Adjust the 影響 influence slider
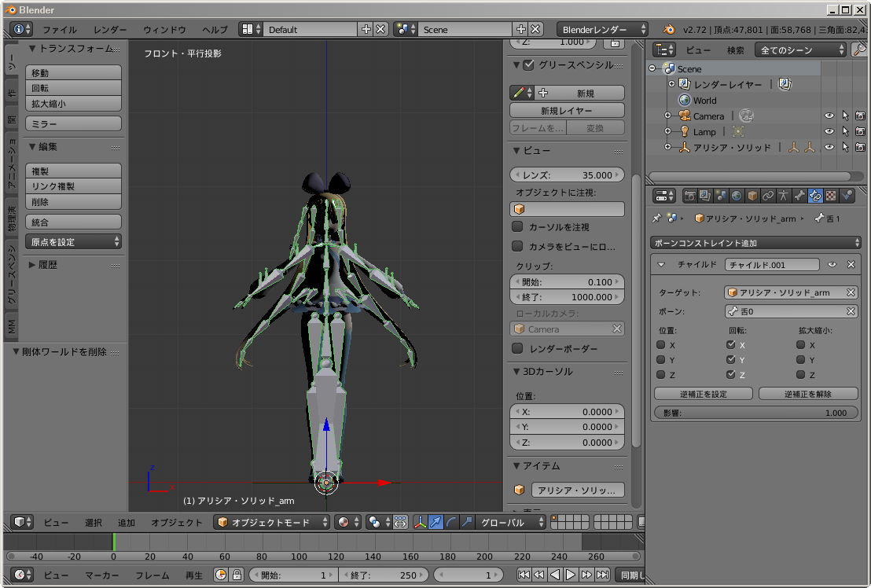 point(756,413)
